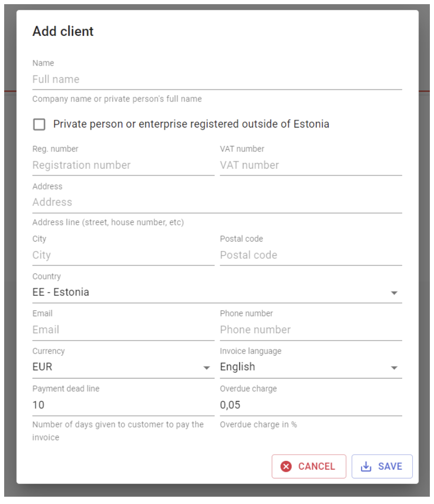Click the download icon on Save
The width and height of the screenshot is (434, 504).
[366, 467]
